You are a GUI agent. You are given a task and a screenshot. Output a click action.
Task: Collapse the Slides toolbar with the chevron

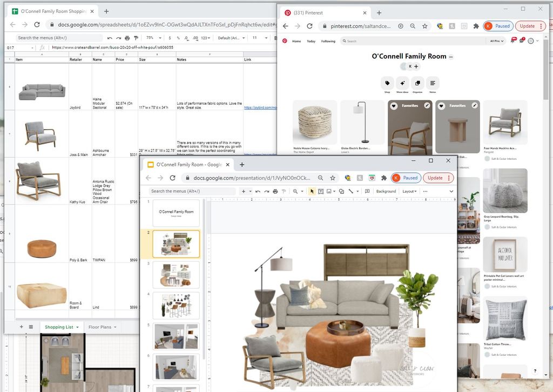click(451, 191)
